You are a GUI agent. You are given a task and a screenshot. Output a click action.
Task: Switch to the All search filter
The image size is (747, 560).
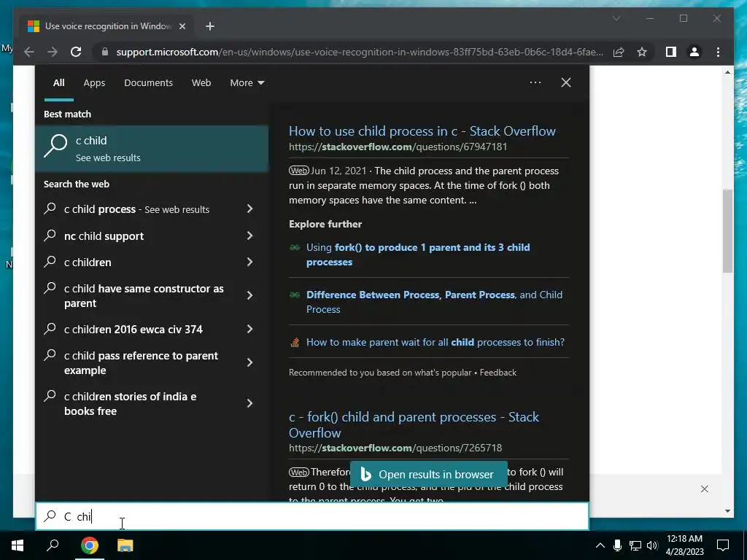coord(58,83)
